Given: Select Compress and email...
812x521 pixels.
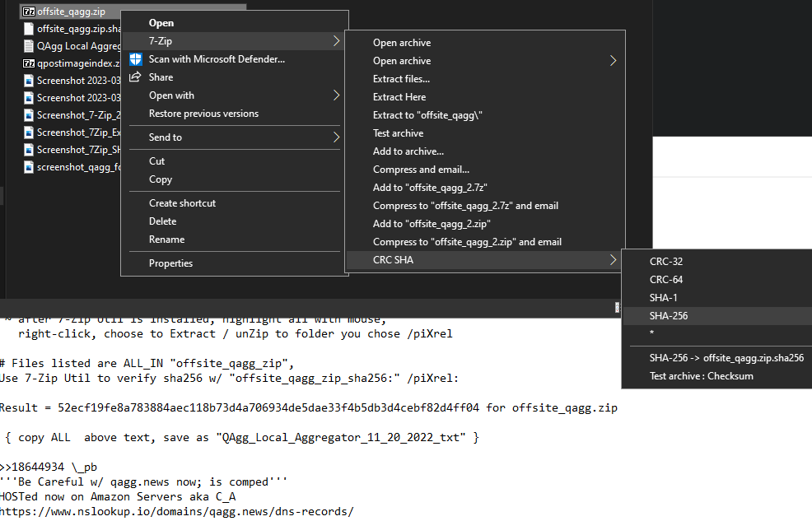Looking at the screenshot, I should point(485,170).
